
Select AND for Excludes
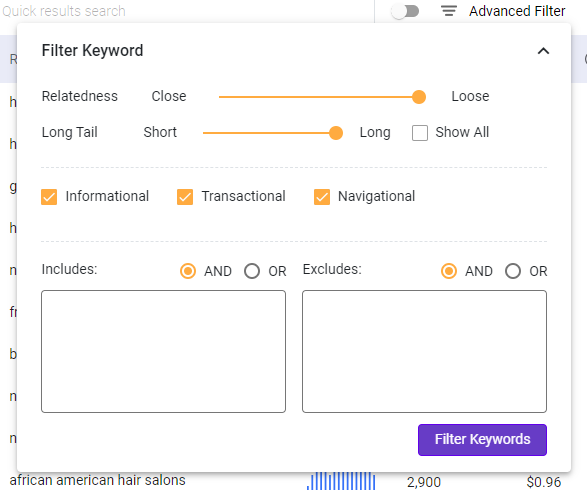pyautogui.click(x=449, y=271)
